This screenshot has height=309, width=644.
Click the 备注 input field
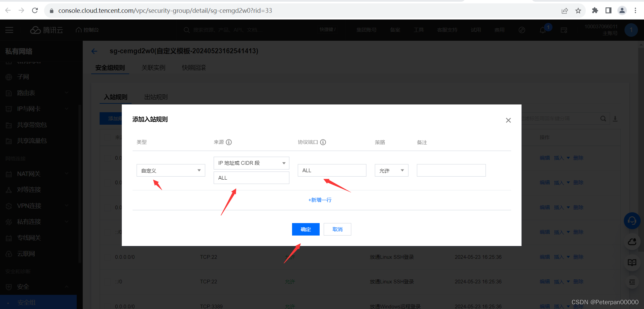tap(451, 171)
